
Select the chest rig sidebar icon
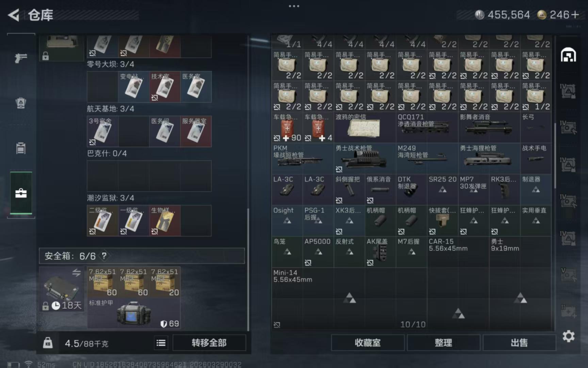(21, 148)
